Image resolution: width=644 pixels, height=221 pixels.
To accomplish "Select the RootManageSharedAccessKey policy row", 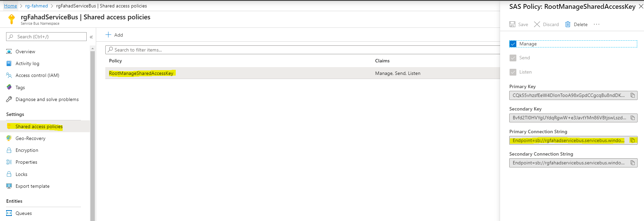I will click(x=303, y=73).
